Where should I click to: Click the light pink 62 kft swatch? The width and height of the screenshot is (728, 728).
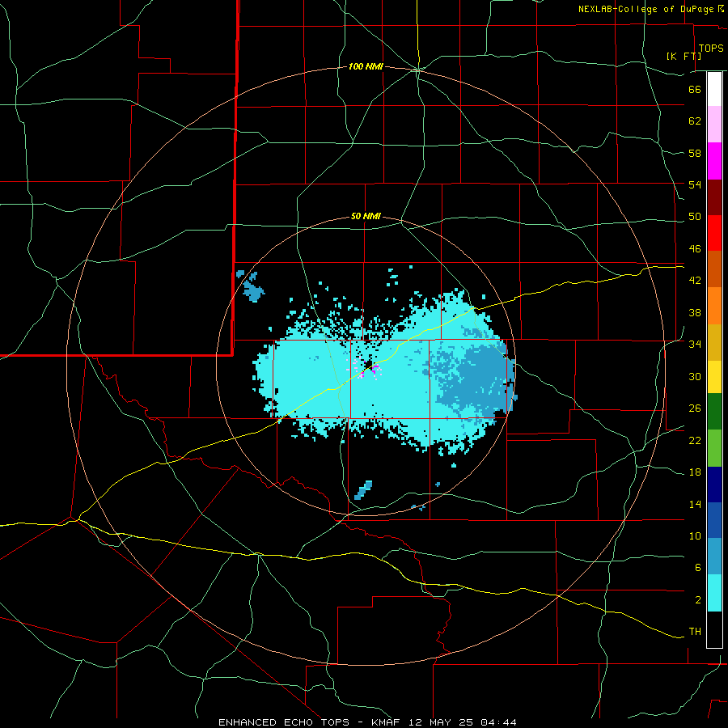714,125
